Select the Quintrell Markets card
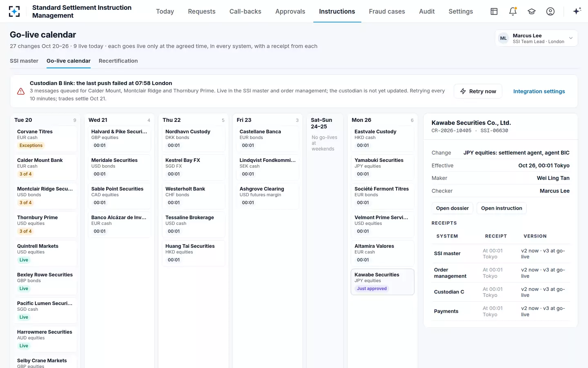This screenshot has width=588, height=368. pos(45,253)
